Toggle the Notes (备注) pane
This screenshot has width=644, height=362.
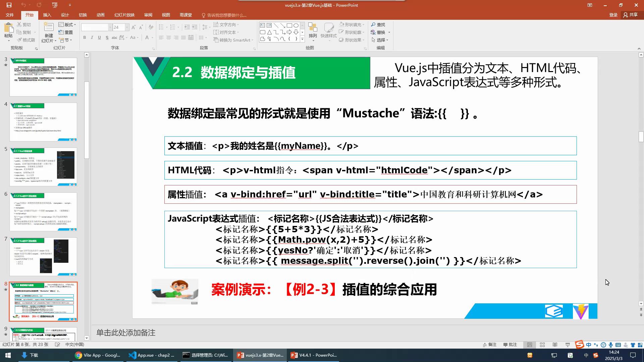click(x=489, y=345)
